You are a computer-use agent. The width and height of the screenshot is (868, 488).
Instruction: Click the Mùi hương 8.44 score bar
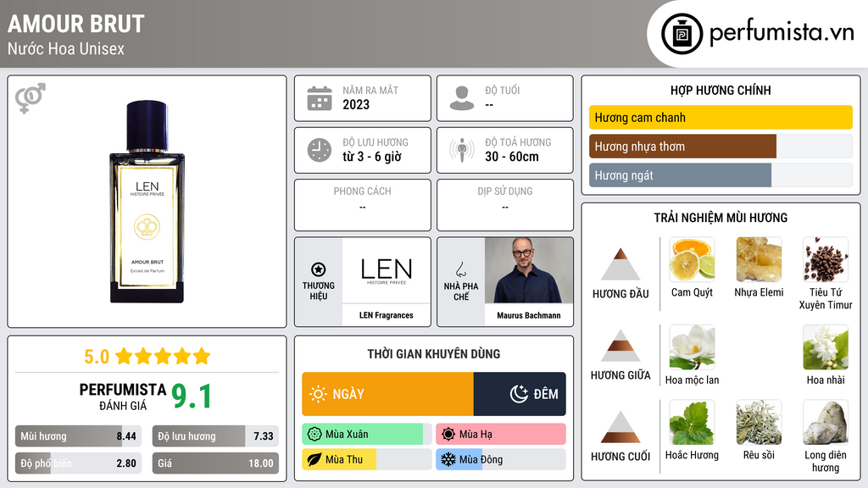coord(78,436)
